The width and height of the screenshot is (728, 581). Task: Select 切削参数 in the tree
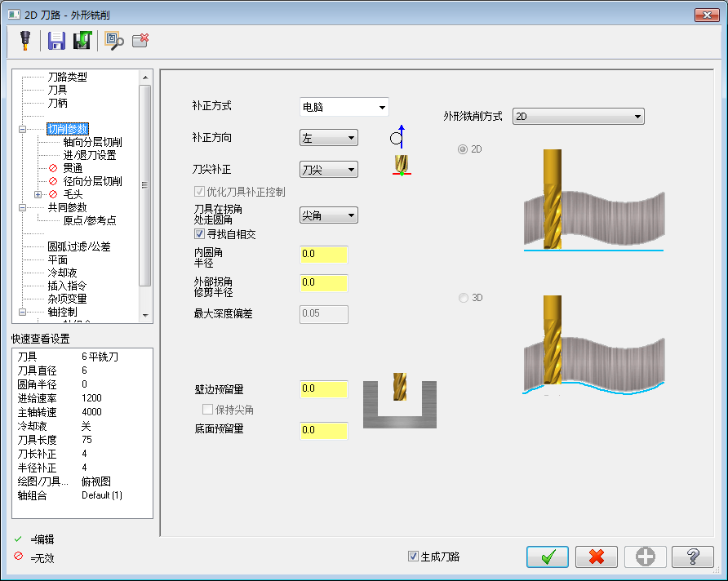coord(68,129)
